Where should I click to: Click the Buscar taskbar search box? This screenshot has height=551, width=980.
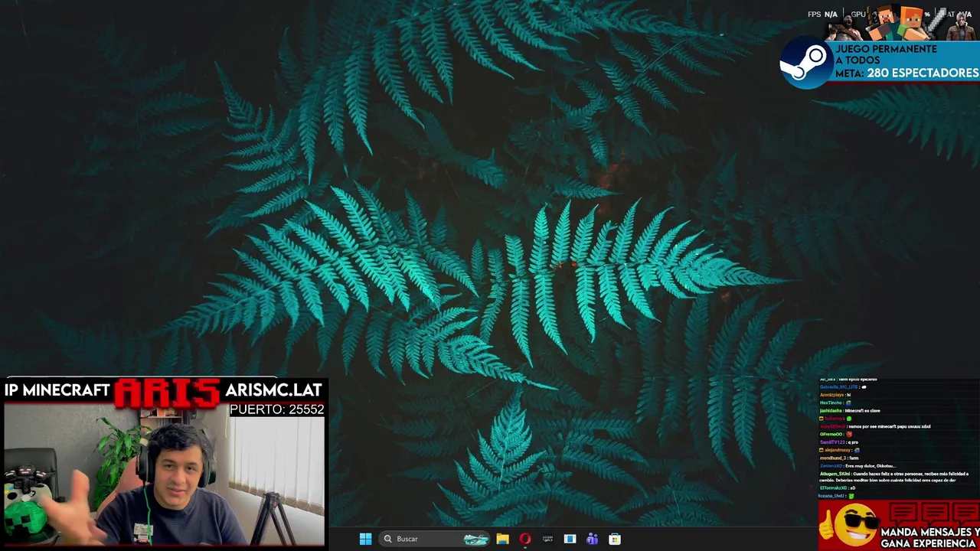point(435,539)
